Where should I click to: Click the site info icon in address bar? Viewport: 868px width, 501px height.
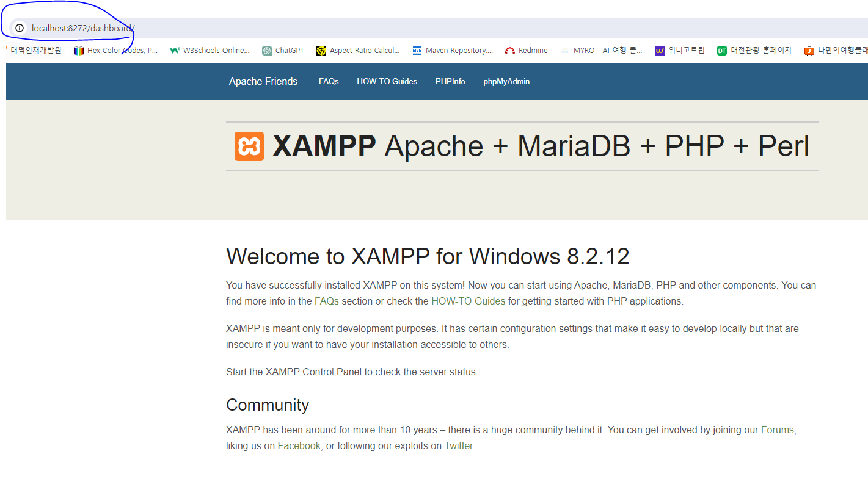click(20, 28)
